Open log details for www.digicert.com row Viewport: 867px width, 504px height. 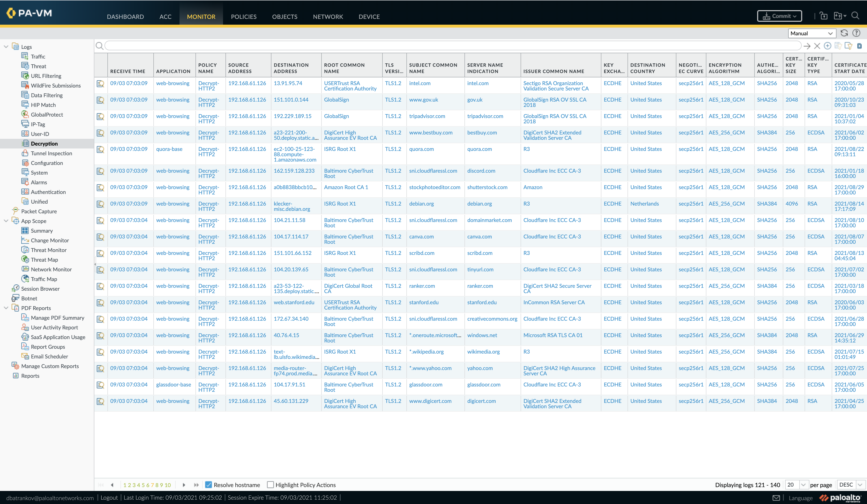100,401
